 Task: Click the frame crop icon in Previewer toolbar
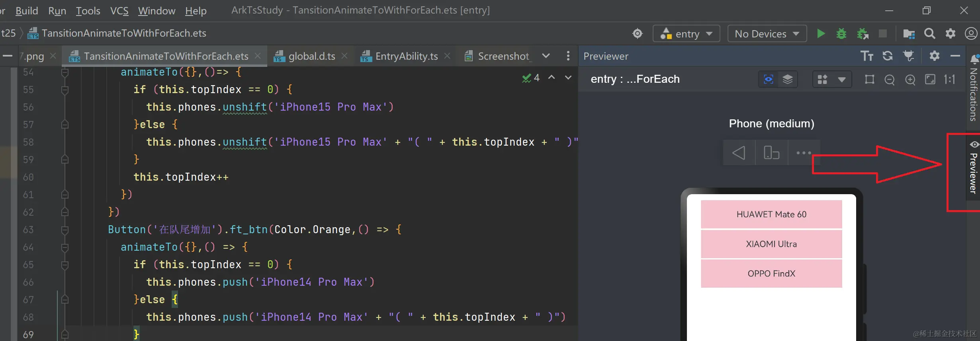click(x=869, y=79)
